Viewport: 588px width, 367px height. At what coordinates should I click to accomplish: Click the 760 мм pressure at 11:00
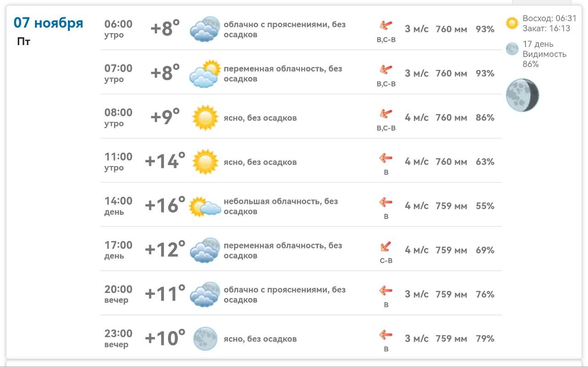click(x=451, y=162)
